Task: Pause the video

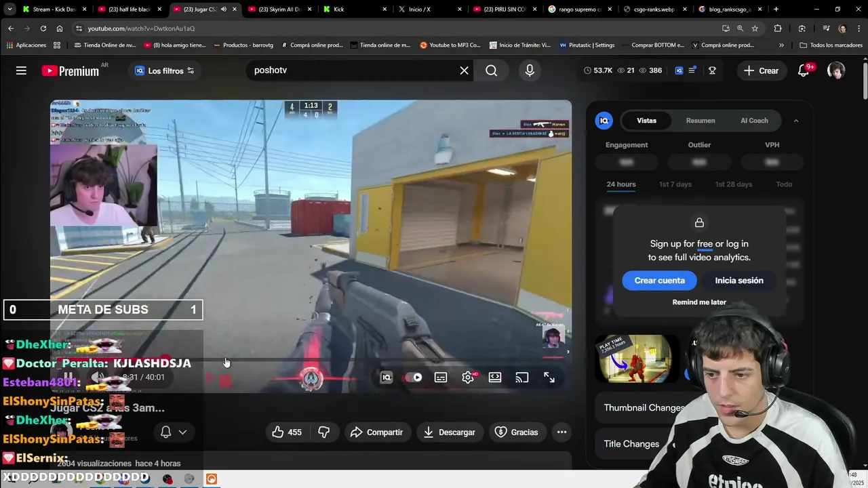Action: pyautogui.click(x=68, y=378)
